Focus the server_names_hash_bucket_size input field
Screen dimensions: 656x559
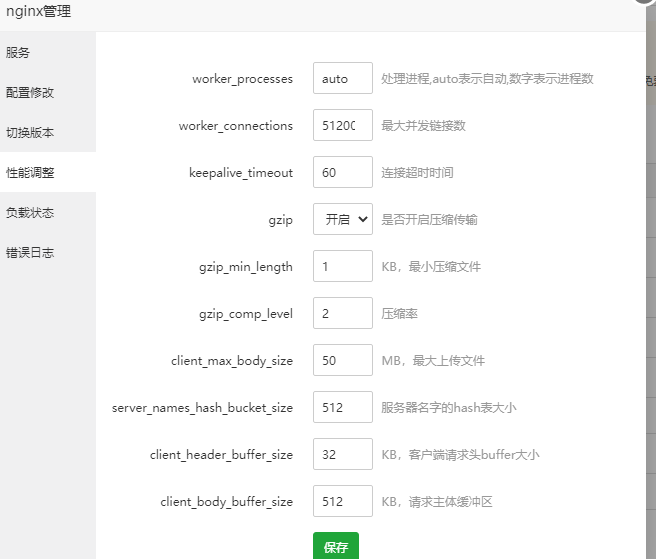(x=343, y=407)
